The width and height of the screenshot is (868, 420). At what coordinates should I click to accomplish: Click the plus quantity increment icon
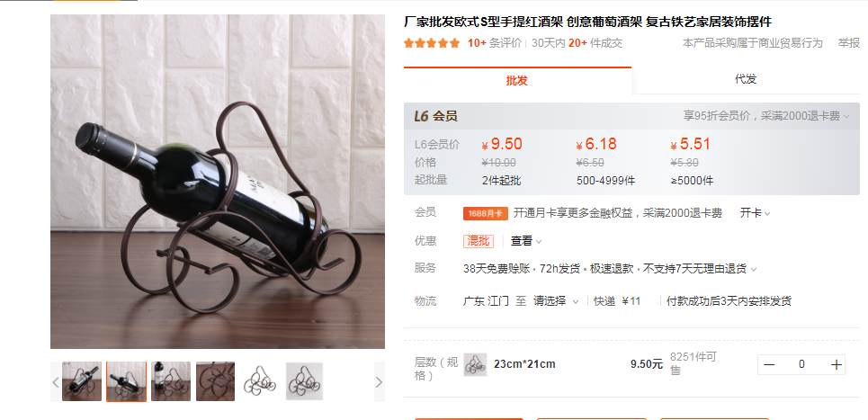[x=836, y=364]
